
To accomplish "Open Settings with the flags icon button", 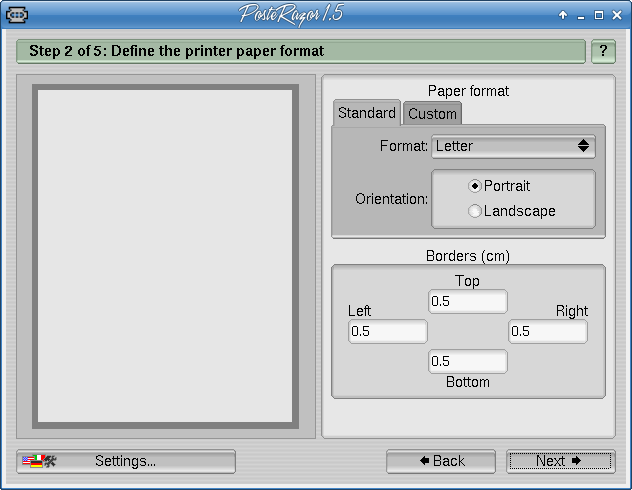I will (x=126, y=461).
